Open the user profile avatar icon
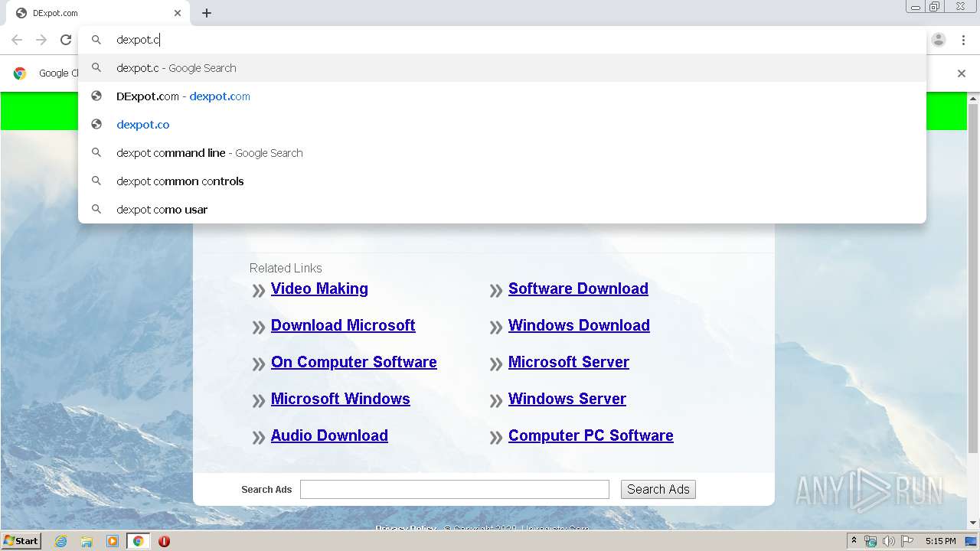The height and width of the screenshot is (551, 980). pyautogui.click(x=939, y=40)
